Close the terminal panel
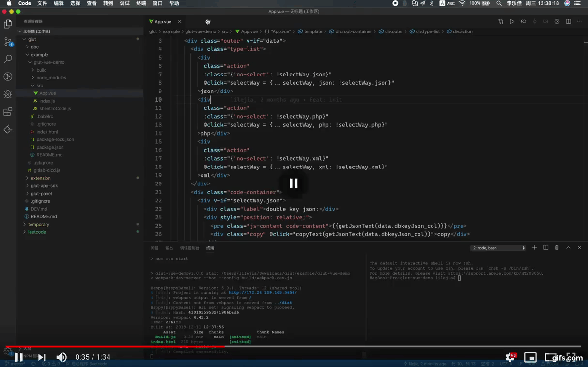 click(579, 248)
